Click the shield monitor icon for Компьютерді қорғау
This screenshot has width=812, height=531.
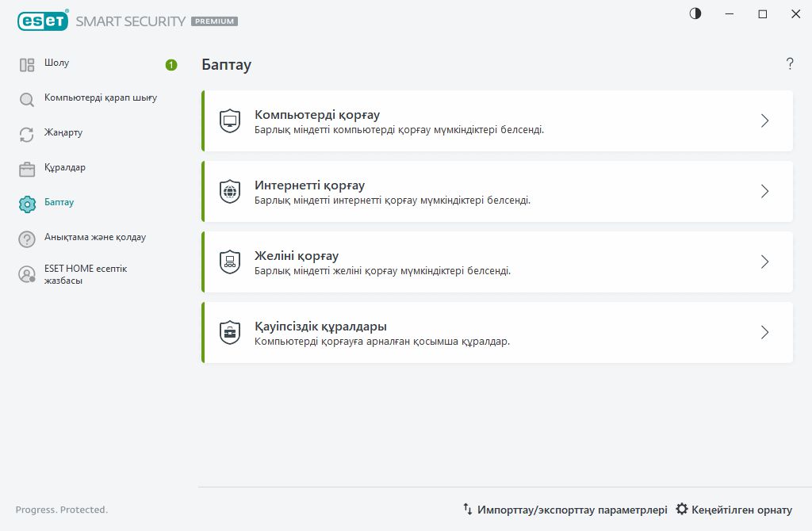(230, 121)
